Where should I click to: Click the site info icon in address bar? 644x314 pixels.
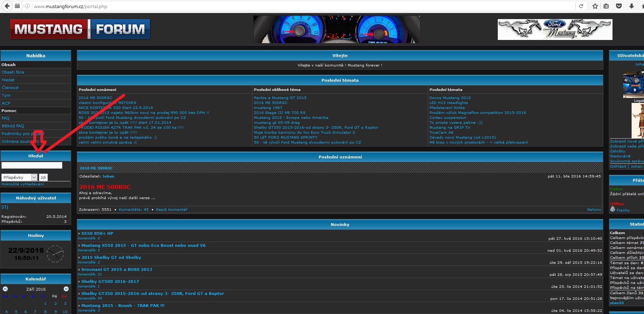pyautogui.click(x=27, y=6)
